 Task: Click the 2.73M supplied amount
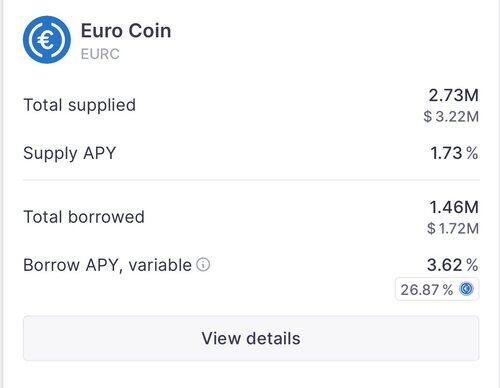(453, 95)
